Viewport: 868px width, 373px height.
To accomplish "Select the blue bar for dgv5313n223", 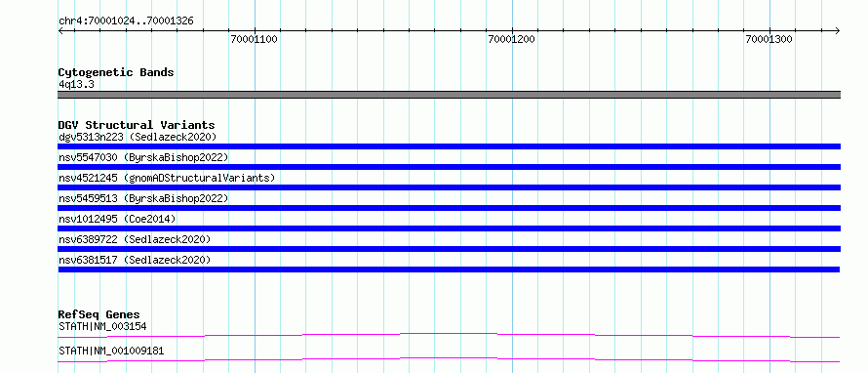I will (x=449, y=146).
